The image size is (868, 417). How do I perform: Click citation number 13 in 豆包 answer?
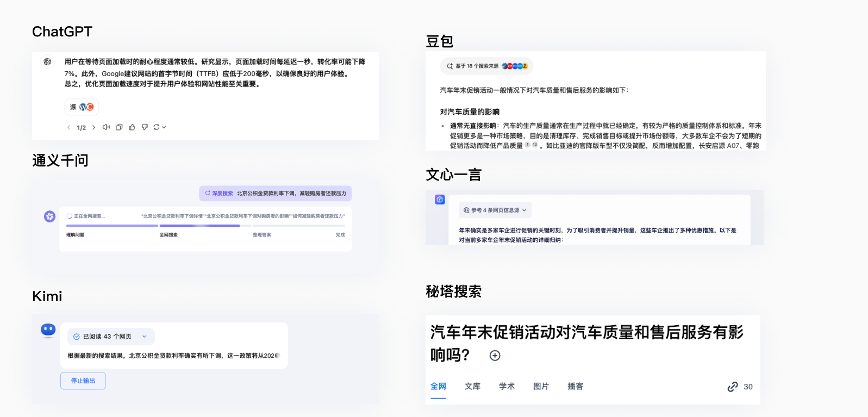click(535, 145)
